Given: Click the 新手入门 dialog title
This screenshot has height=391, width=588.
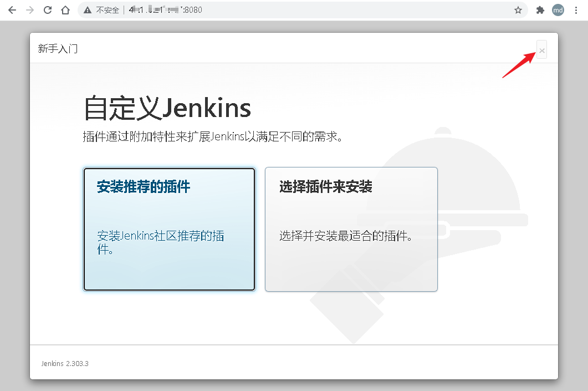Looking at the screenshot, I should point(58,48).
